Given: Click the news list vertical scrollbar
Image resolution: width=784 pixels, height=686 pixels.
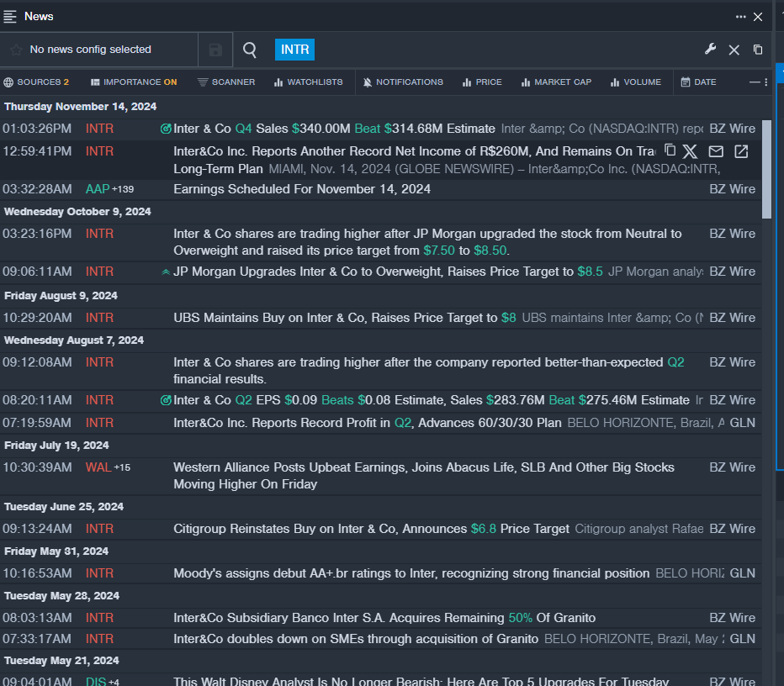Looking at the screenshot, I should click(766, 168).
